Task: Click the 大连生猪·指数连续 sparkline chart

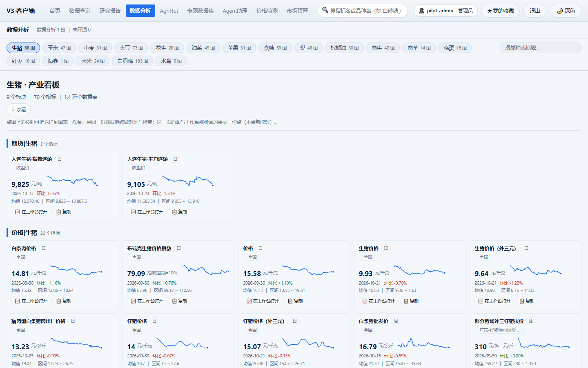Action: (x=72, y=180)
